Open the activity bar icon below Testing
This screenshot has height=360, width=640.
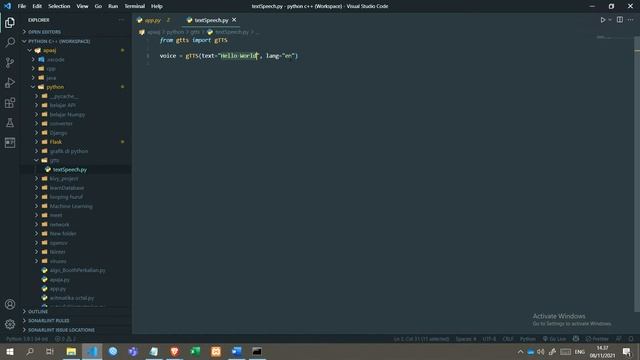[10, 142]
